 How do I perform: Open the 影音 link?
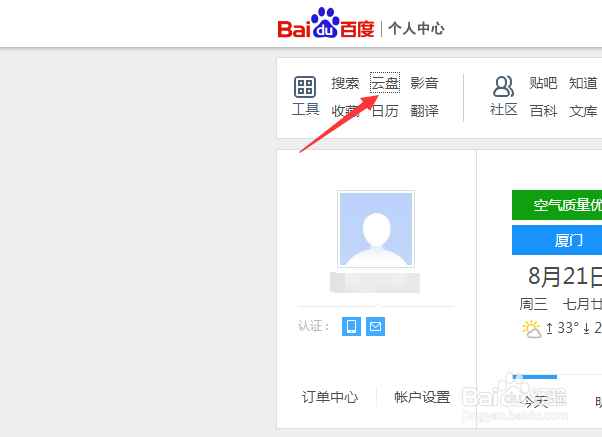tap(424, 83)
